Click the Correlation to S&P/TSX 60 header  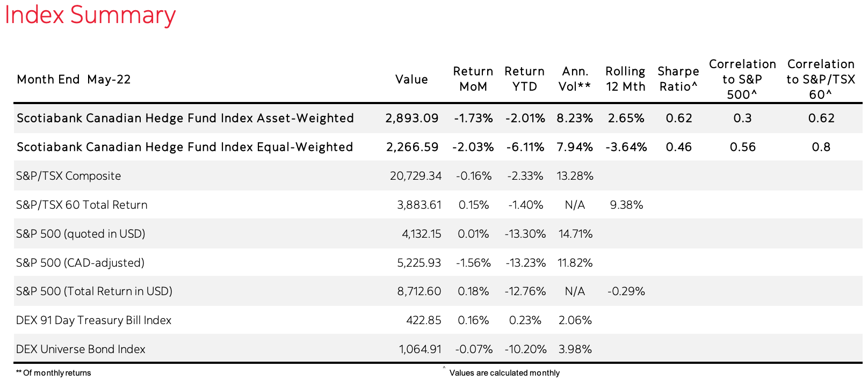point(821,79)
